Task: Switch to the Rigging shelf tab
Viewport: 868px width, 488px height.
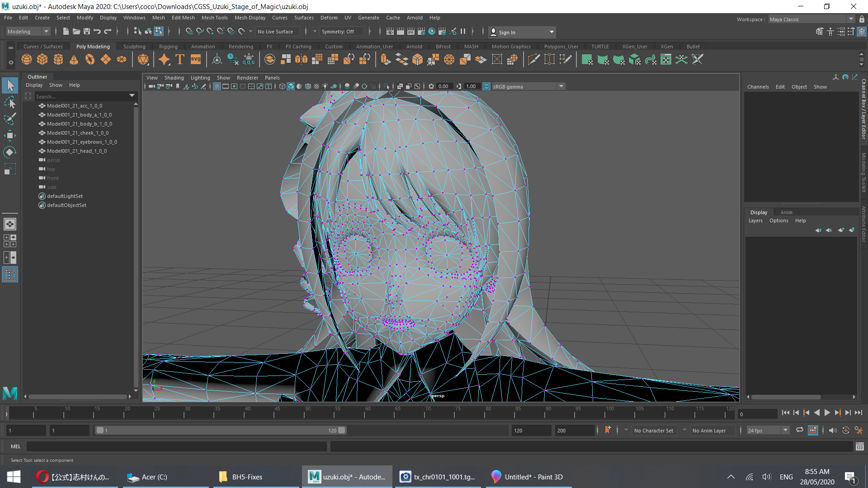Action: pos(168,47)
